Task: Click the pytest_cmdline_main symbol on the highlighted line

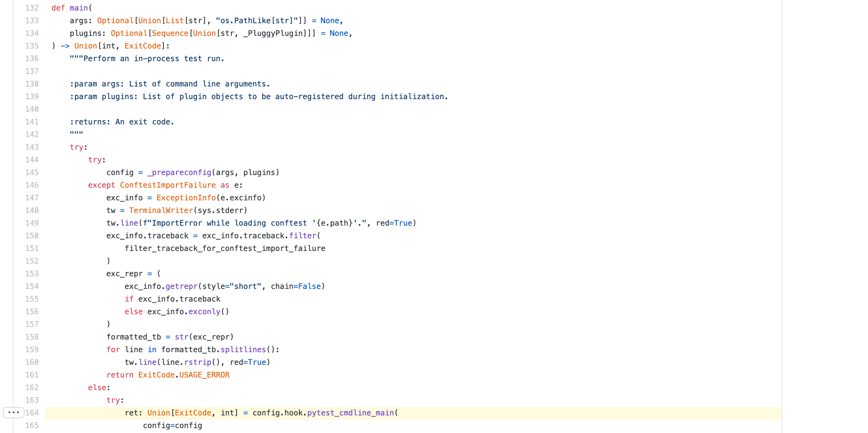Action: 350,413
